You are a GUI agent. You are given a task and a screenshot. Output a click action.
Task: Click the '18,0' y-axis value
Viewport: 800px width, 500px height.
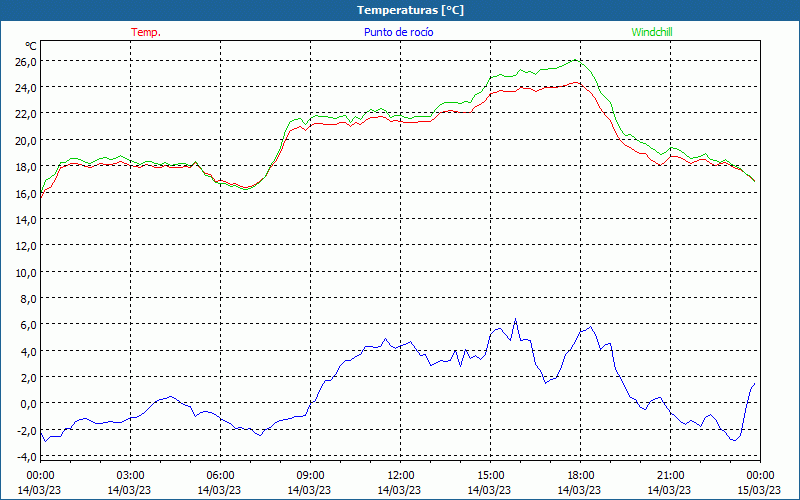coord(27,167)
